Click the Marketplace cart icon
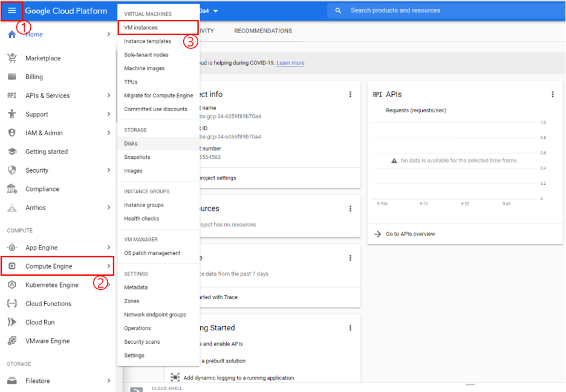 12,58
